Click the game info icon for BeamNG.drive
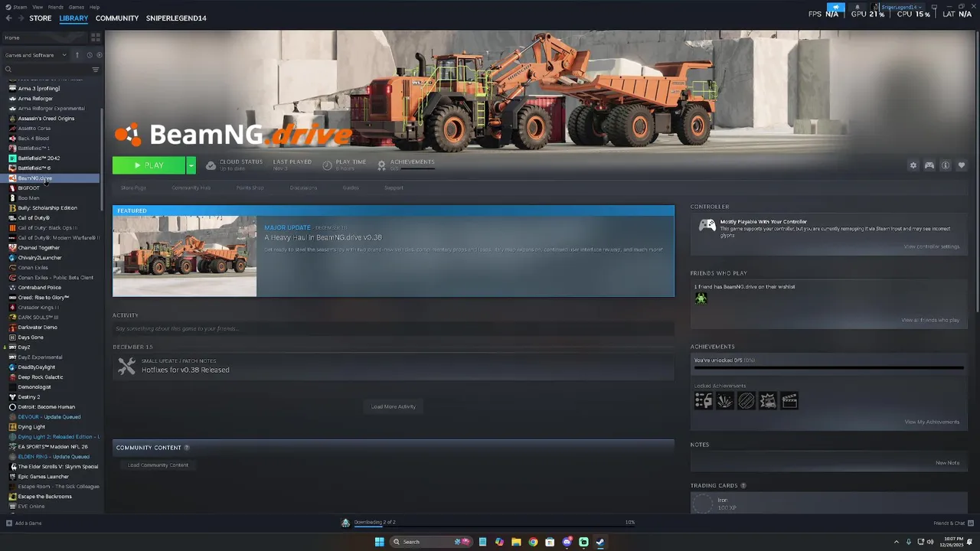Viewport: 980px width, 551px height. pos(946,165)
